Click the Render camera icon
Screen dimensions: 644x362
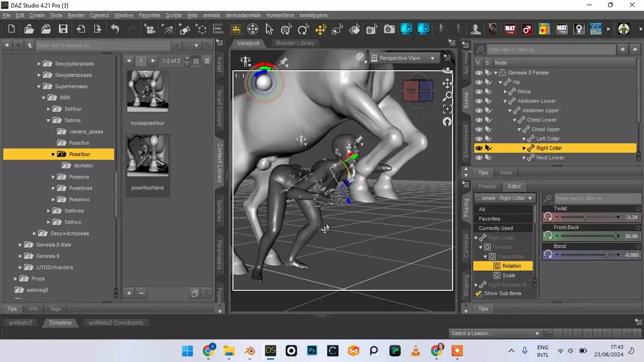pos(389,29)
